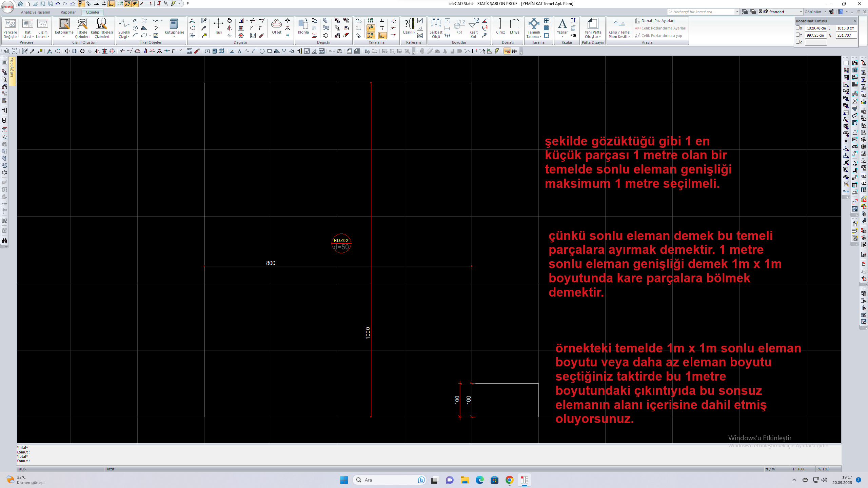
Task: Undo with the quick access undo arrow
Action: [x=58, y=4]
